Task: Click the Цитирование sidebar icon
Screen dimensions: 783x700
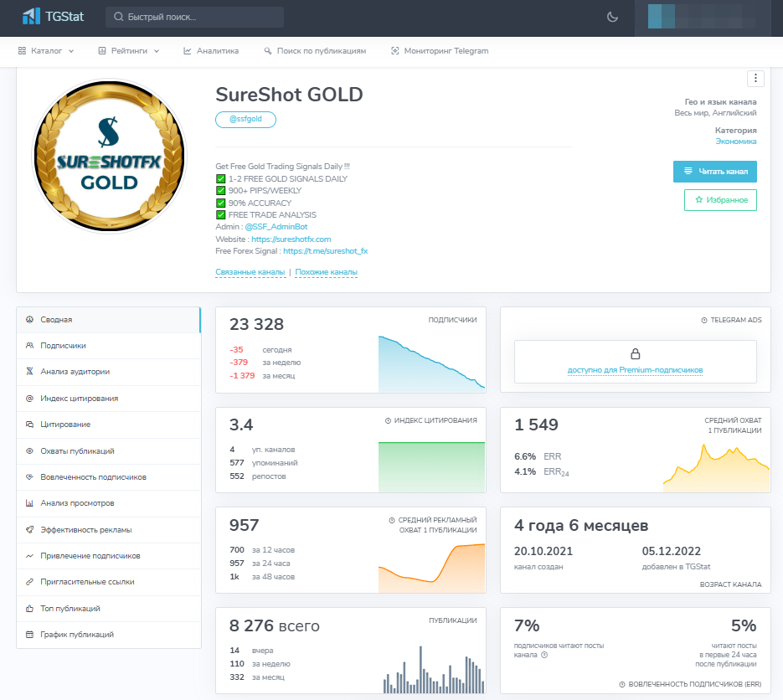Action: [x=30, y=425]
